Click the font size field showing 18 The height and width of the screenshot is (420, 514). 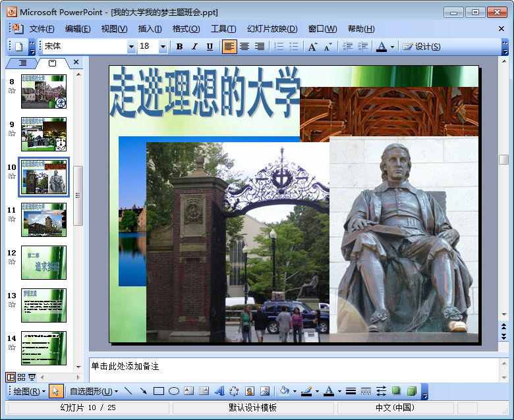tap(148, 47)
